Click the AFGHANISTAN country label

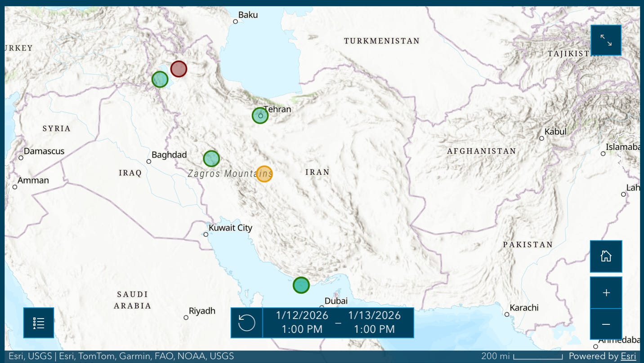[482, 151]
